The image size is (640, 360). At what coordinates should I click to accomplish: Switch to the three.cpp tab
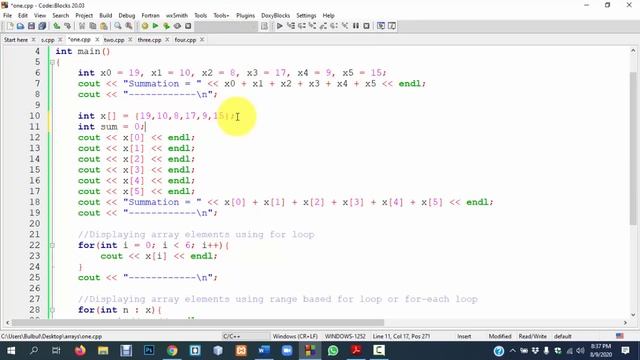click(149, 40)
